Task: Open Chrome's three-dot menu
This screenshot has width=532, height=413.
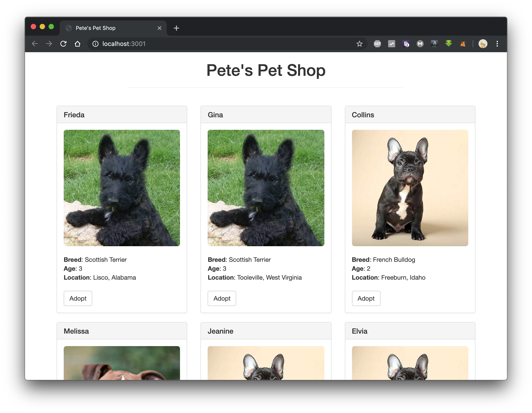Action: pyautogui.click(x=497, y=44)
